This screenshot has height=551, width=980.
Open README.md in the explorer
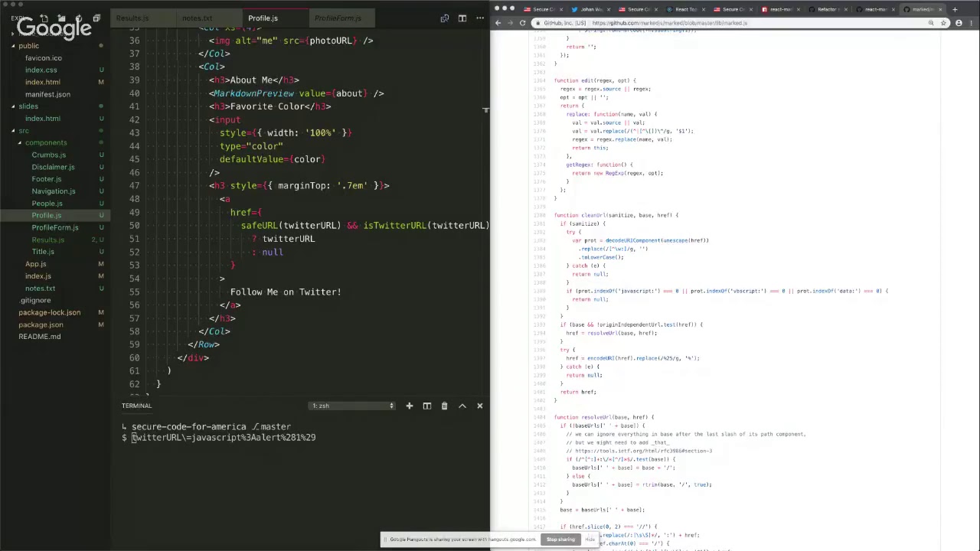click(x=39, y=337)
